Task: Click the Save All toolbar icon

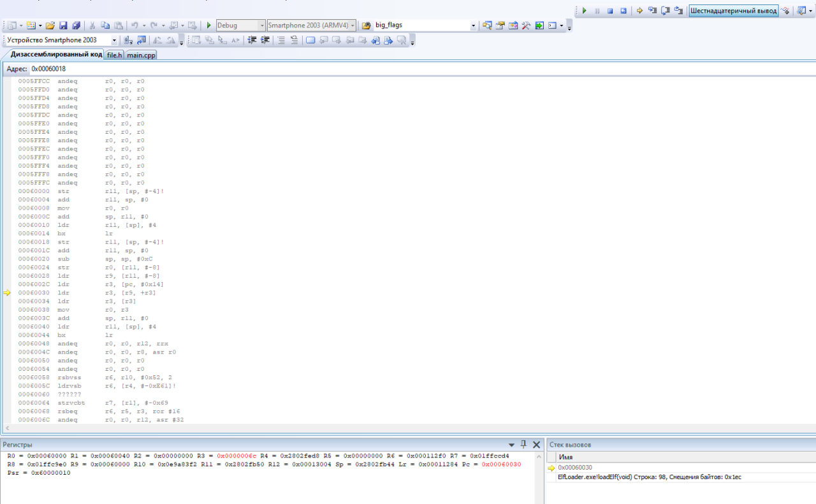Action: [76, 25]
